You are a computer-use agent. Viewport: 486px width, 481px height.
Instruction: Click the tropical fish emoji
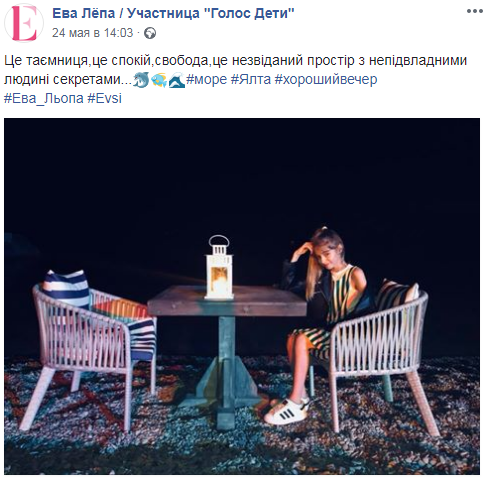click(159, 80)
